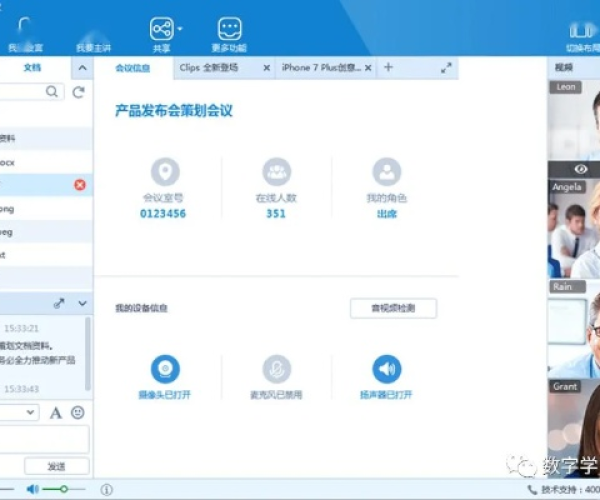Toggle the disabled microphone icon
The image size is (600, 500).
pyautogui.click(x=277, y=369)
